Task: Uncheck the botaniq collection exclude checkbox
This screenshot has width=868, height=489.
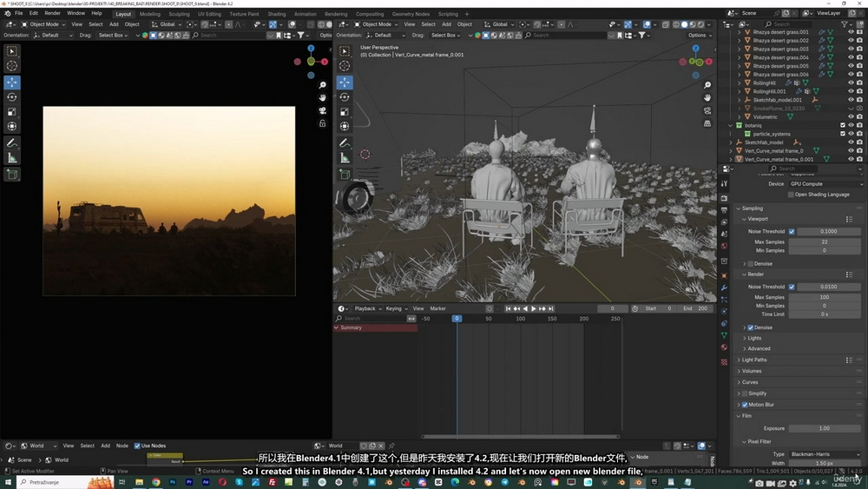Action: [843, 126]
